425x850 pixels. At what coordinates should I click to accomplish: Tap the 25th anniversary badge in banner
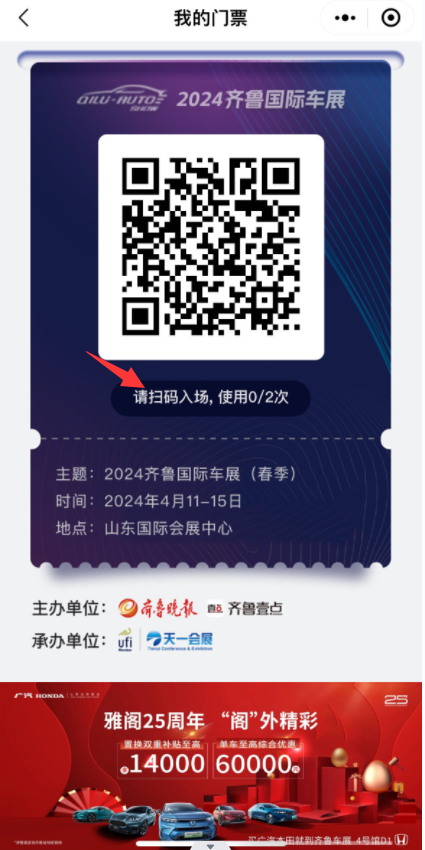point(395,701)
